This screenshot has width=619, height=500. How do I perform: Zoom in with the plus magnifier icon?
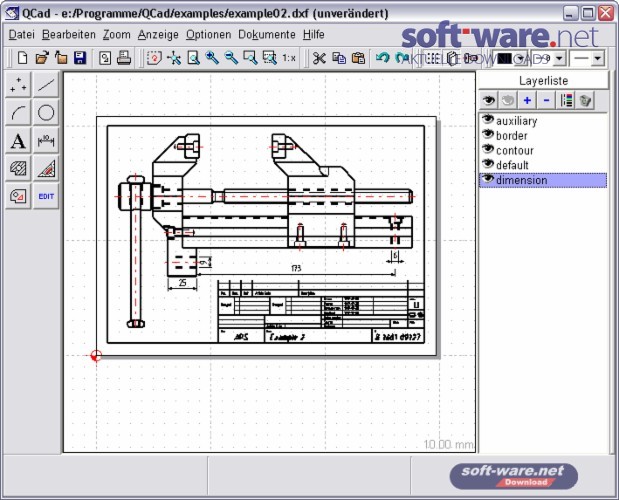click(212, 58)
